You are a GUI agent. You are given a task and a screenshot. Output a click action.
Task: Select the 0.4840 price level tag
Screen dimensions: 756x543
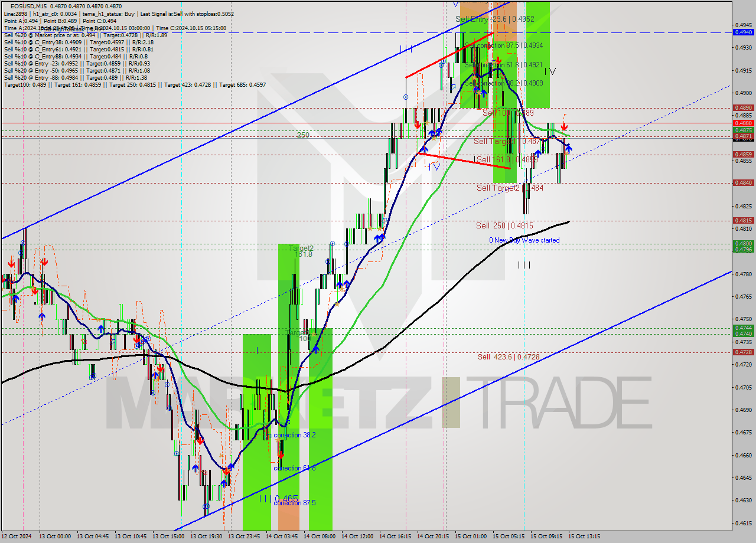coord(742,182)
